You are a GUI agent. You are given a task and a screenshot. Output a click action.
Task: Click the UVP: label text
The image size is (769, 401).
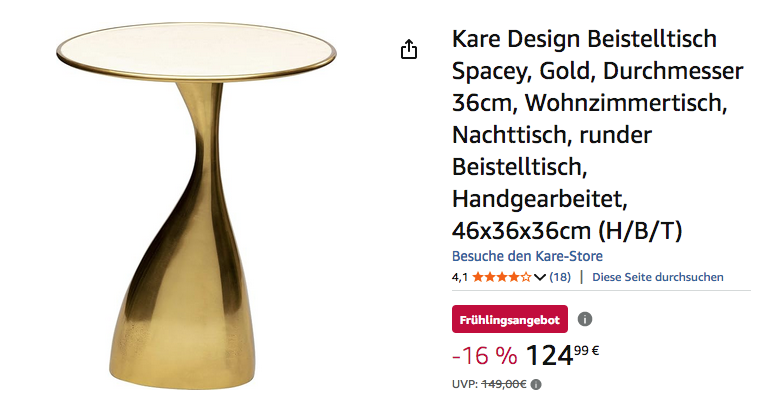coord(465,384)
